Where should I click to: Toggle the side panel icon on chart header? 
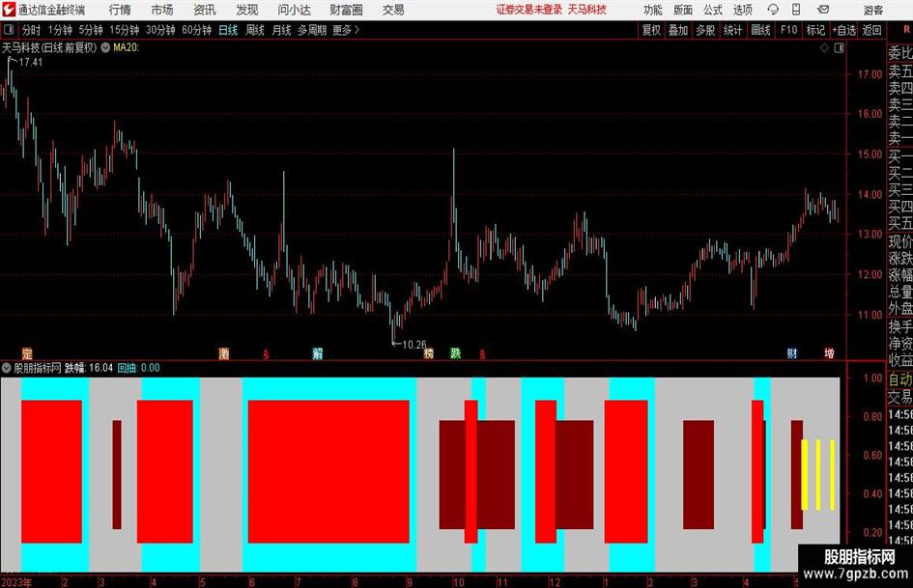(x=839, y=48)
